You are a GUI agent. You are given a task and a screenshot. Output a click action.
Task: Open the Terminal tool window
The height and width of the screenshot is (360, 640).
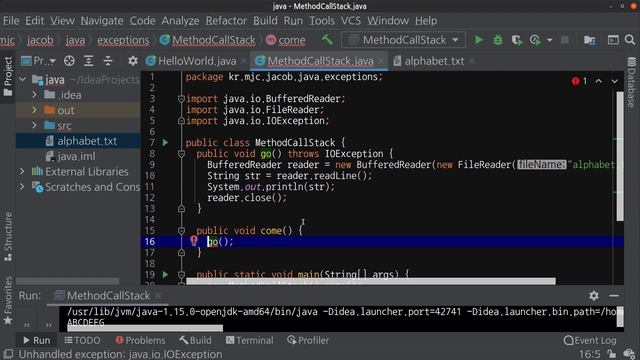point(249,340)
